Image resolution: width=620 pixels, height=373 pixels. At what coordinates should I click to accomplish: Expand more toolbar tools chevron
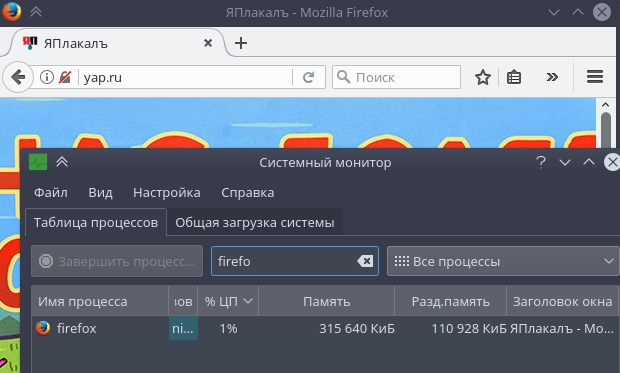552,77
